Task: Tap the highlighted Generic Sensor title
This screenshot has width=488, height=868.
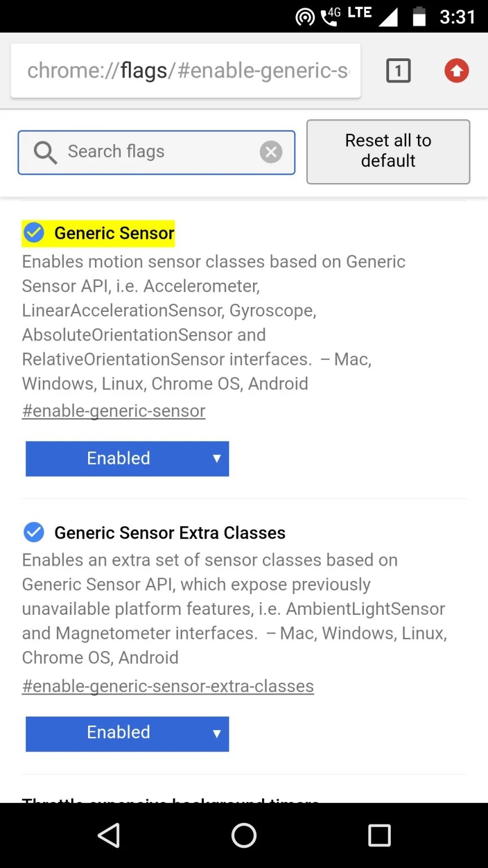Action: point(114,233)
